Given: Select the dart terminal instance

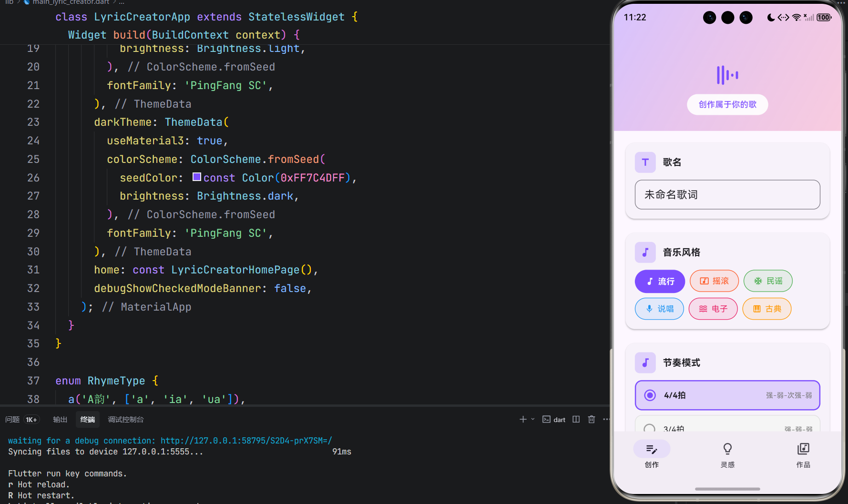Looking at the screenshot, I should click(554, 419).
